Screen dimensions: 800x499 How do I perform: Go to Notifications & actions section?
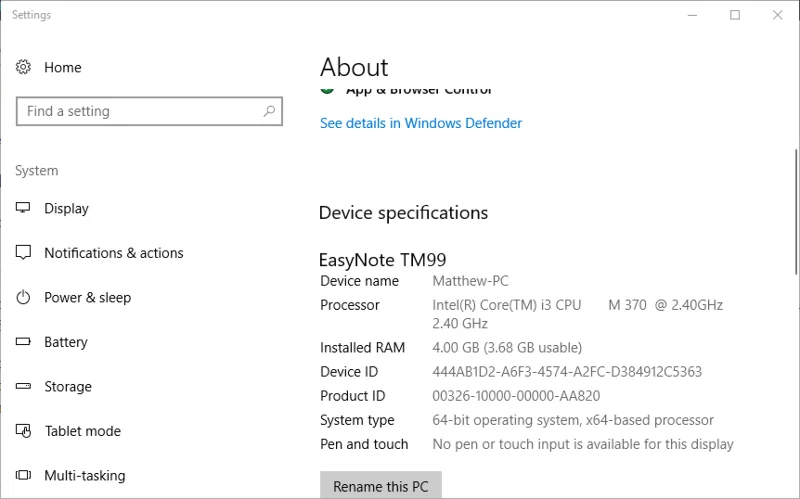(114, 253)
